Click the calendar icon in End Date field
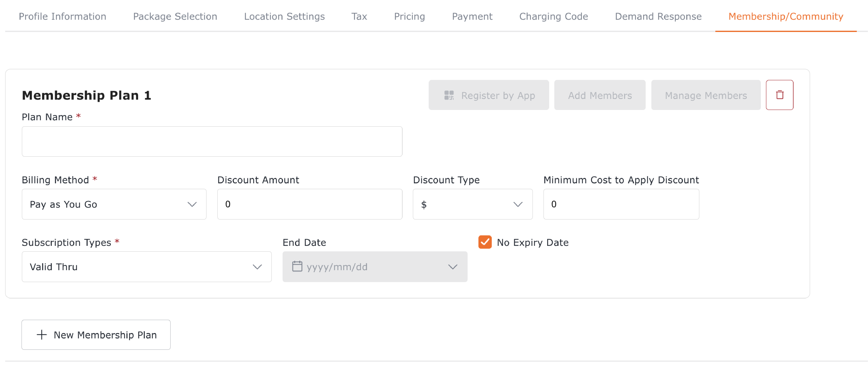This screenshot has width=868, height=378. [x=297, y=266]
